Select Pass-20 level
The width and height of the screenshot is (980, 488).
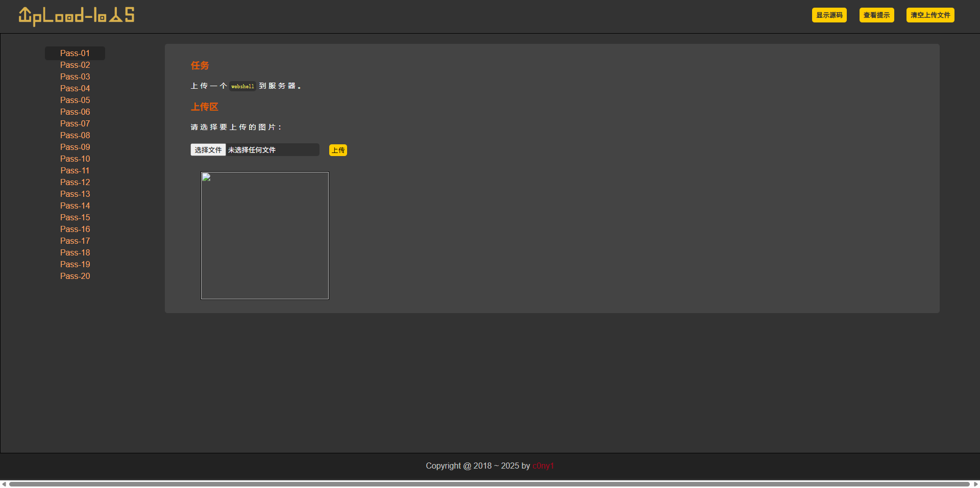(75, 276)
